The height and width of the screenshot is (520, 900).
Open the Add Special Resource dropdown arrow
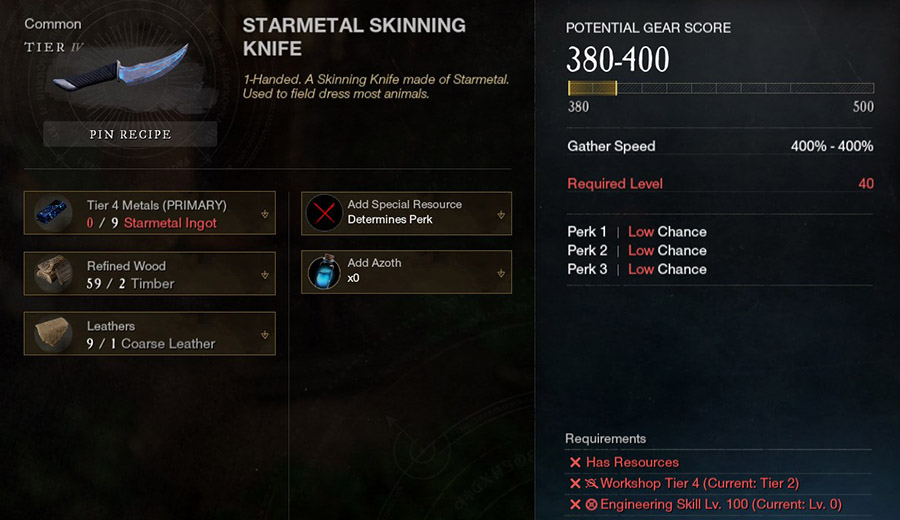pyautogui.click(x=501, y=215)
